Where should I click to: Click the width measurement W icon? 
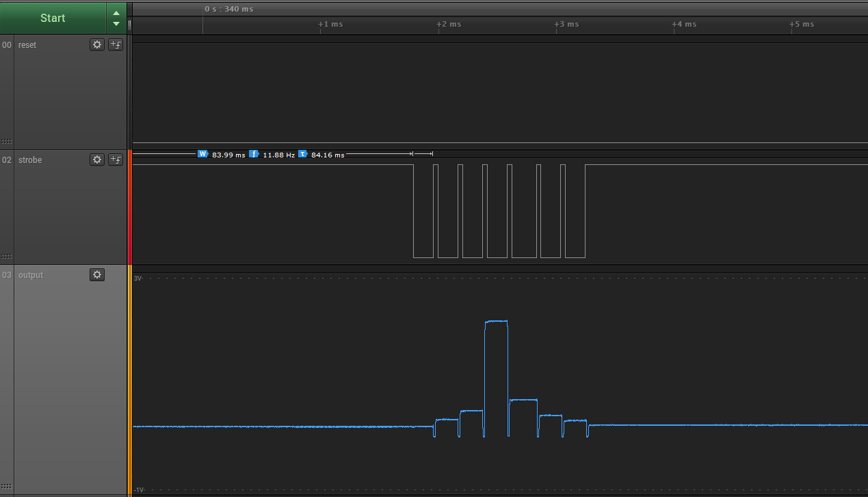click(202, 154)
